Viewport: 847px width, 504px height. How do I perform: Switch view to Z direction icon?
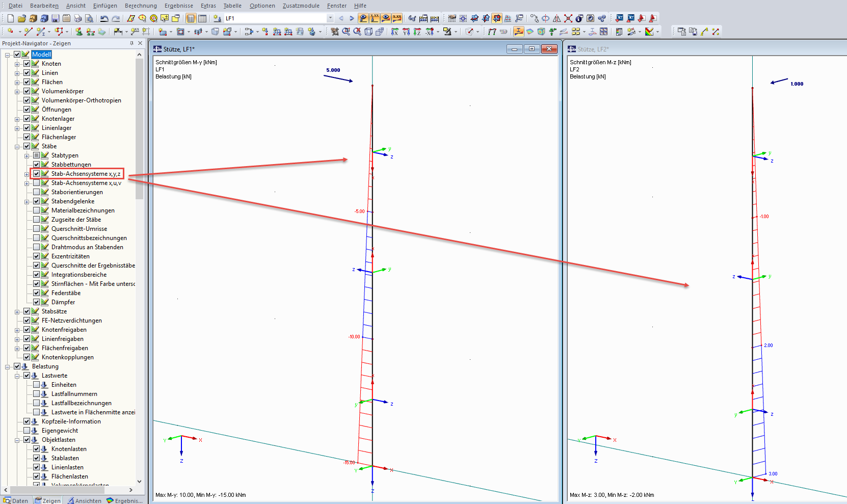(x=417, y=32)
